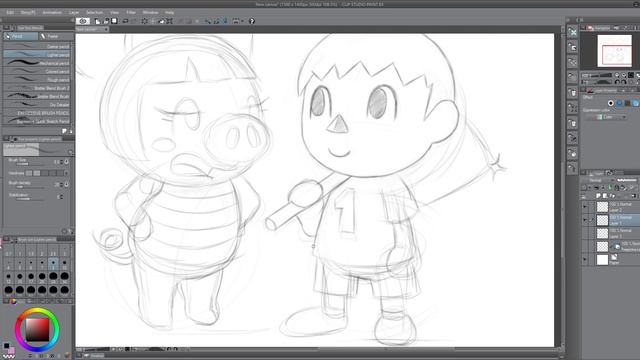Screen dimensions: 640x360
Task: Click the New canvas icon in command bar
Action: [x=98, y=21]
